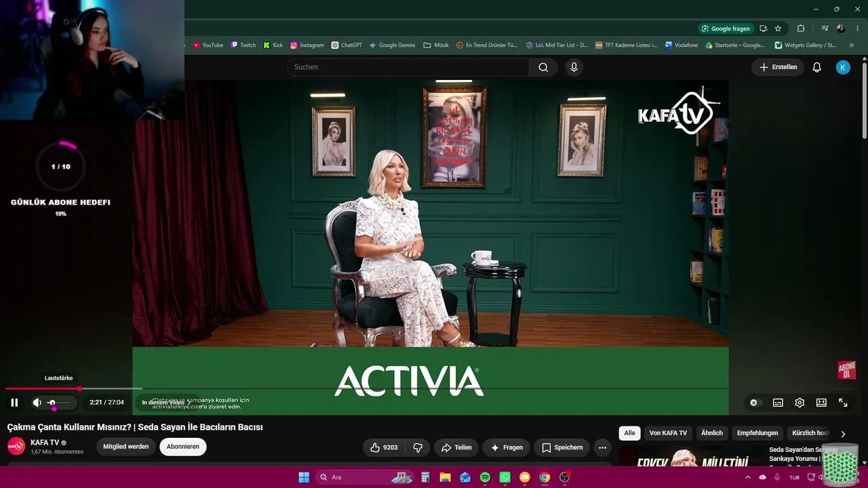This screenshot has width=868, height=488.
Task: Open the recommended Seda Sayan video thumbnail
Action: pyautogui.click(x=692, y=457)
